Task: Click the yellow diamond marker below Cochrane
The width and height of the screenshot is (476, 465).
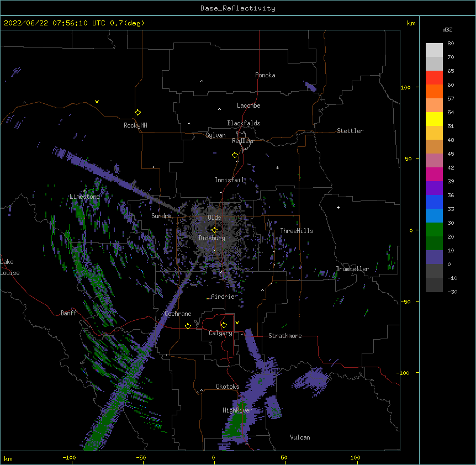Action: [188, 326]
